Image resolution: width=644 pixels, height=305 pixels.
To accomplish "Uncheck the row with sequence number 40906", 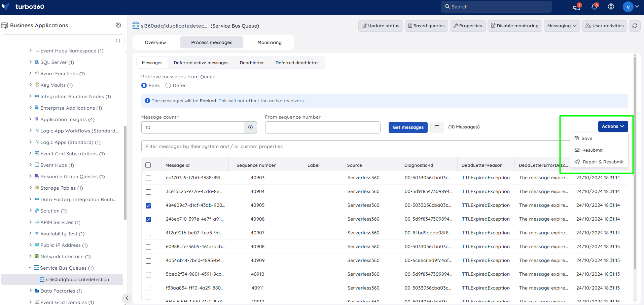I will click(148, 219).
